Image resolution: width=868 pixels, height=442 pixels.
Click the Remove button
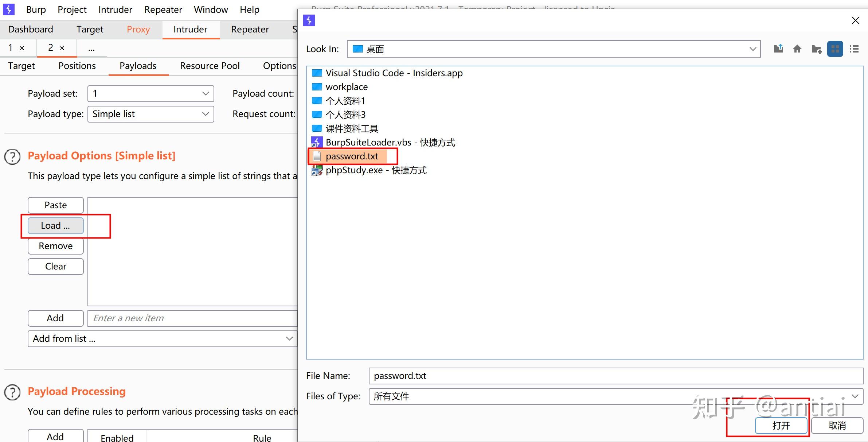click(56, 246)
